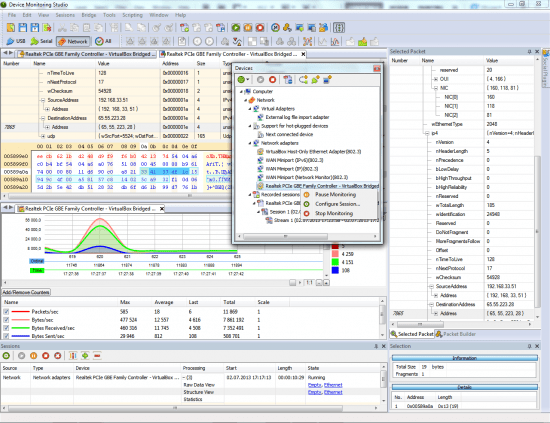550x423 pixels.
Task: Click the columns icon in Sessions toolbar
Action: 73,356
